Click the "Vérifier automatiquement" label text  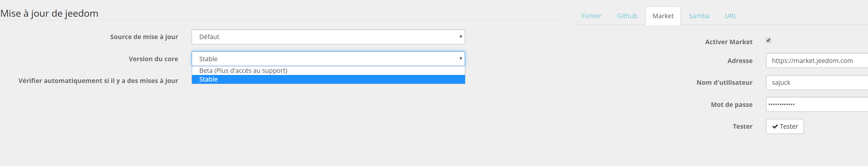[x=98, y=81]
